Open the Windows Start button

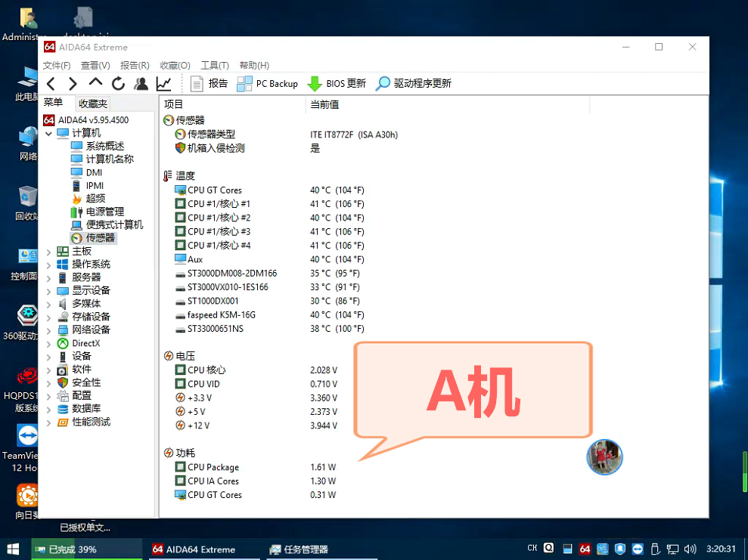point(13,549)
